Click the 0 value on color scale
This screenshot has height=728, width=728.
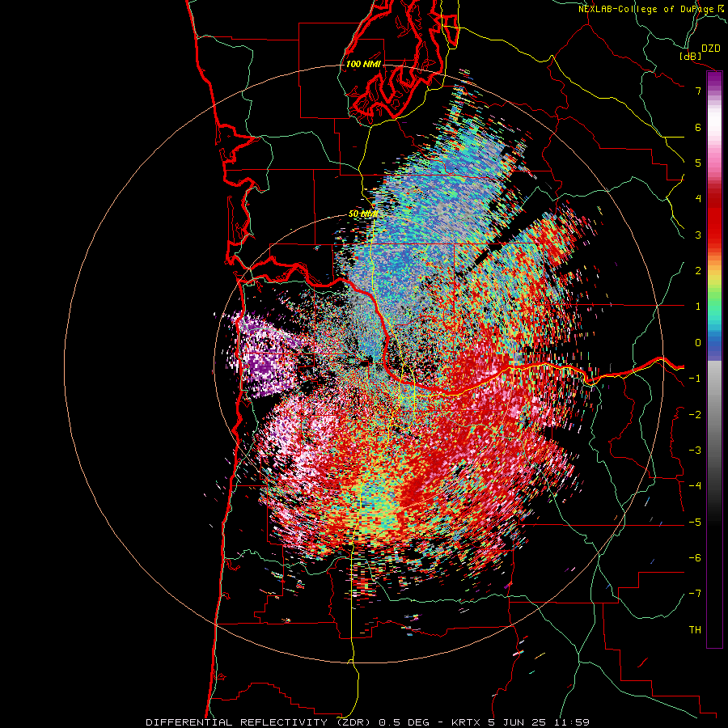point(698,343)
